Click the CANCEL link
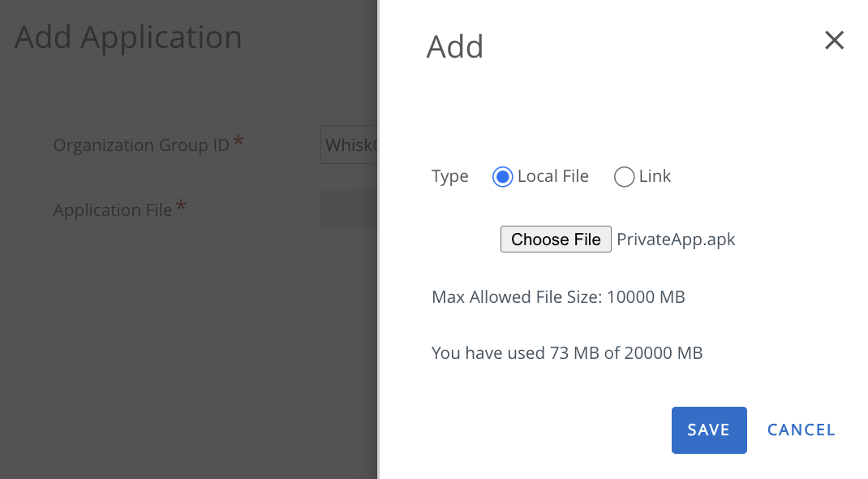Viewport: 868px width, 479px height. click(801, 429)
